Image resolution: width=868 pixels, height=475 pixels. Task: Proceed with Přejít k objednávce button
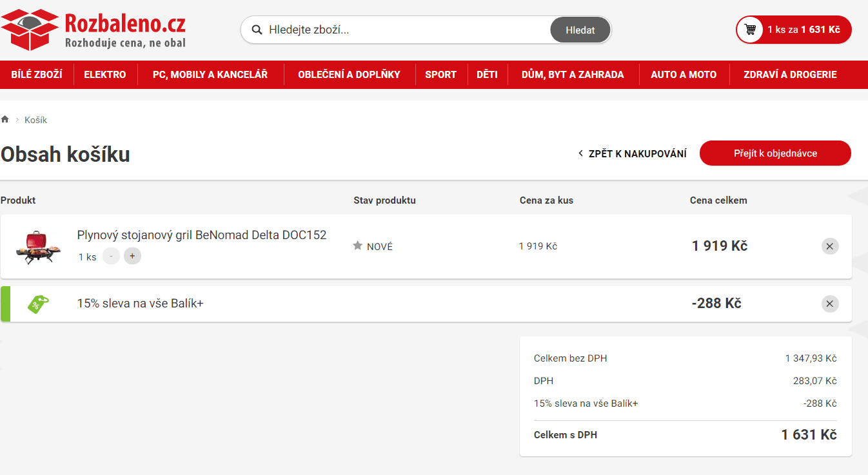click(775, 153)
